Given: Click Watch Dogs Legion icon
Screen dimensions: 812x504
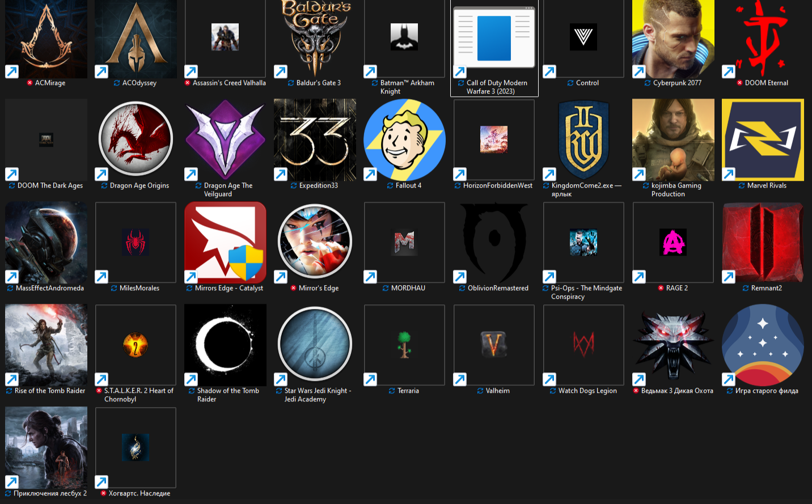Looking at the screenshot, I should pyautogui.click(x=583, y=345).
